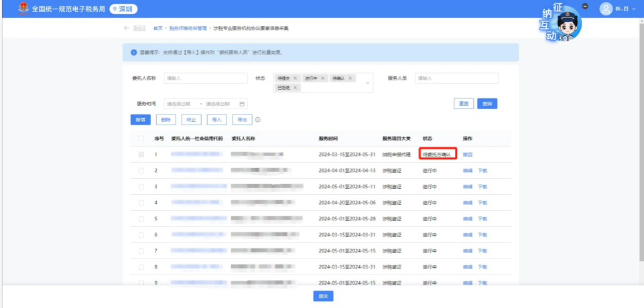Click the info icon in the tip banner
Viewport: 644px width, 308px height.
click(x=133, y=52)
